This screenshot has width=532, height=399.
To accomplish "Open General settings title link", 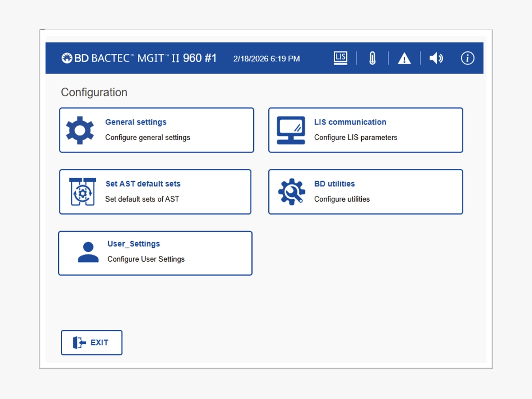I will coord(136,122).
